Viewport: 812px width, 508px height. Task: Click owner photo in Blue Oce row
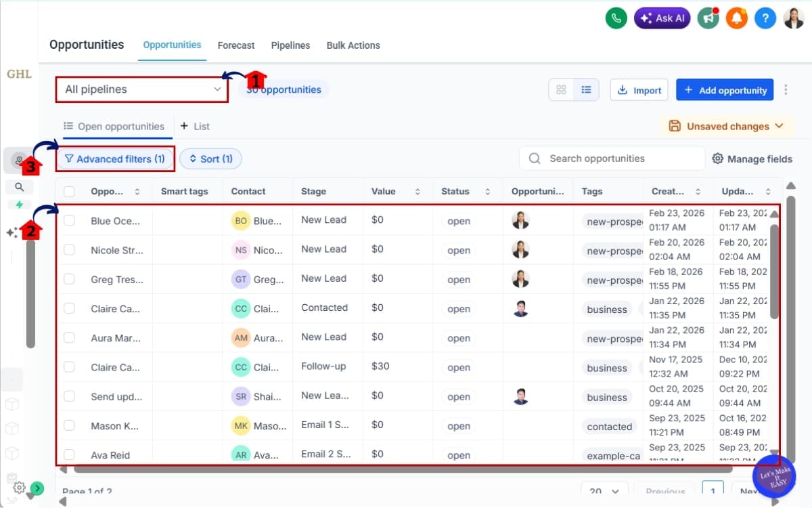click(520, 220)
